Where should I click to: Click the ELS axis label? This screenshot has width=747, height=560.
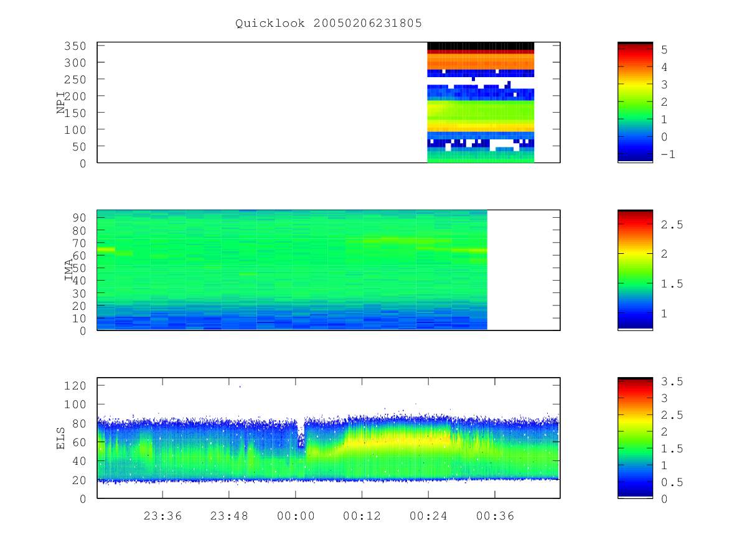point(61,438)
